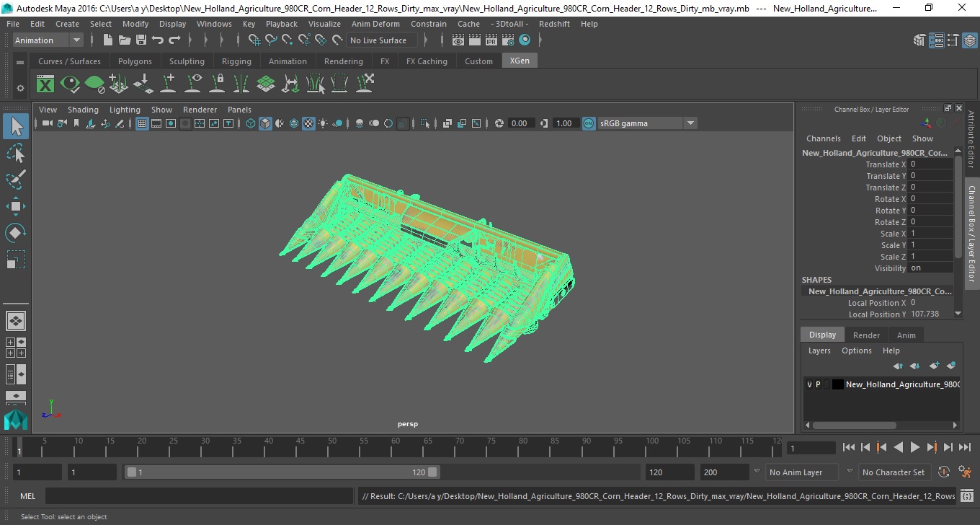Click the time range slider bar
Image resolution: width=980 pixels, height=525 pixels.
[282, 472]
